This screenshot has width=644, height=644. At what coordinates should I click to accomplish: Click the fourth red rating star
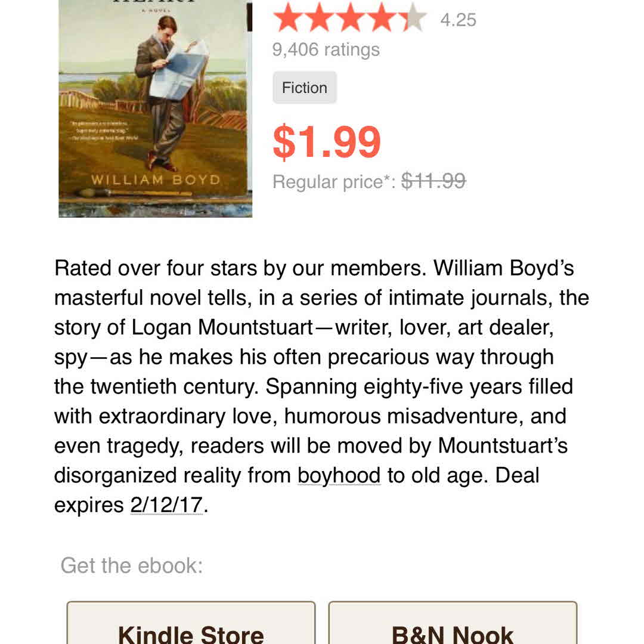(382, 18)
